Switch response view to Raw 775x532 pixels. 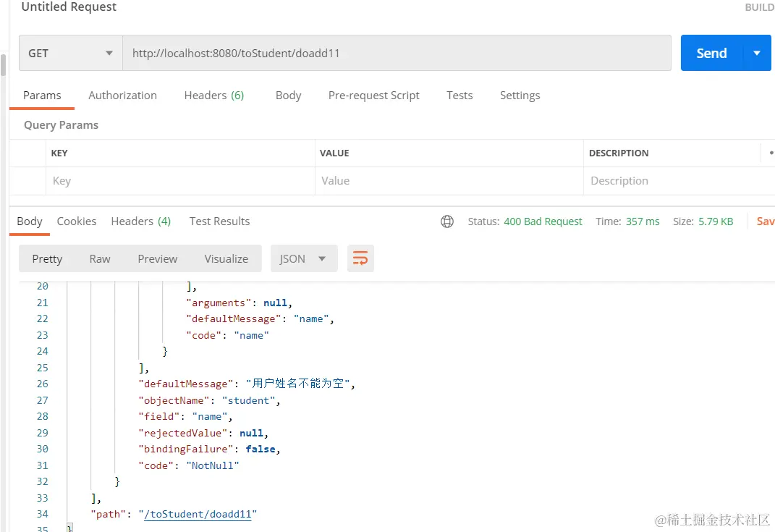point(100,258)
